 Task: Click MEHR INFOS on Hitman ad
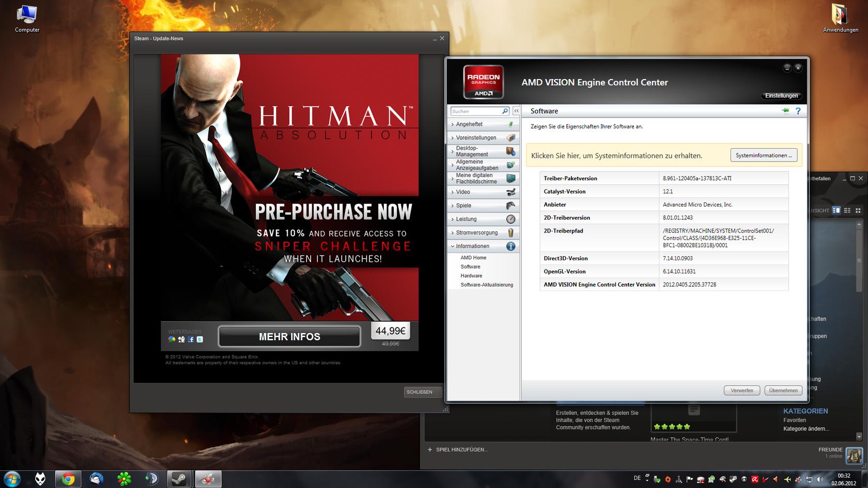click(289, 337)
